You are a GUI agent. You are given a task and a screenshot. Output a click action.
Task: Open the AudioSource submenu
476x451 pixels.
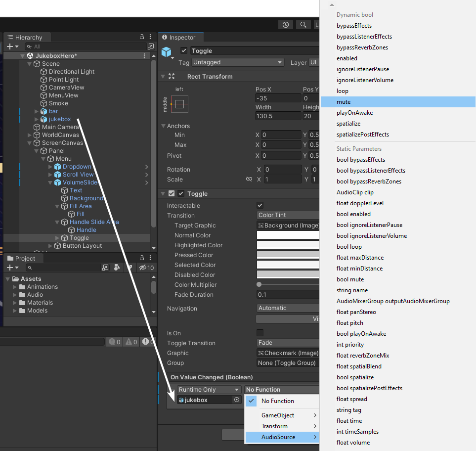(x=282, y=437)
